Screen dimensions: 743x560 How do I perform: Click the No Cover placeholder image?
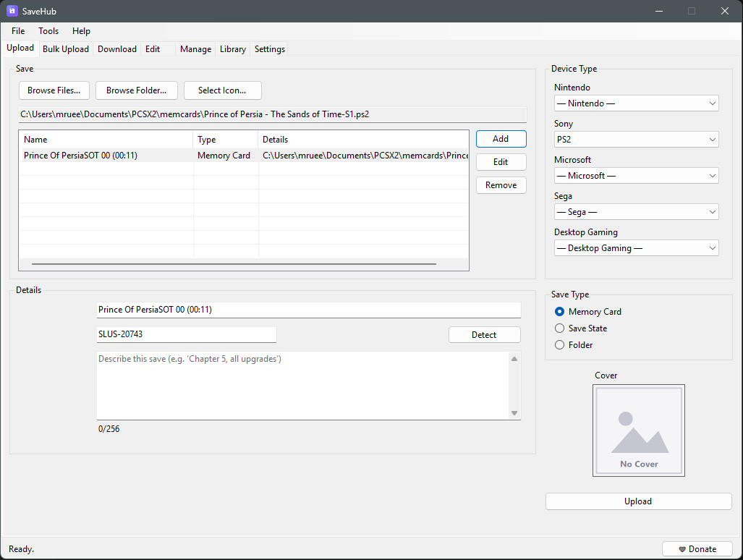[638, 430]
